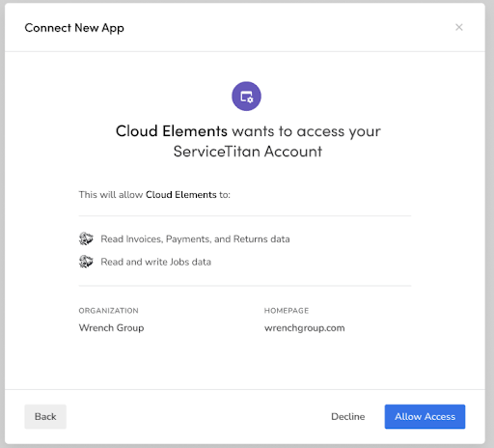494x448 pixels.
Task: Click bold Cloud Elements in the permissions intro
Action: click(x=181, y=195)
